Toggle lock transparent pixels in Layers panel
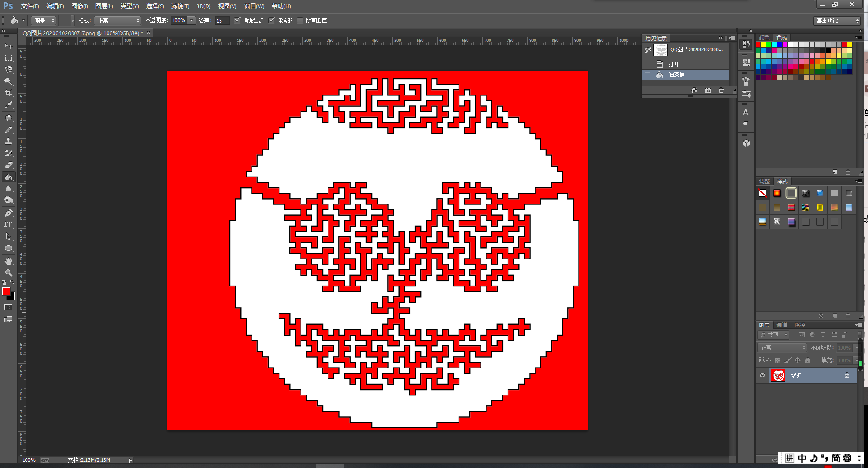The height and width of the screenshot is (468, 868). [778, 360]
